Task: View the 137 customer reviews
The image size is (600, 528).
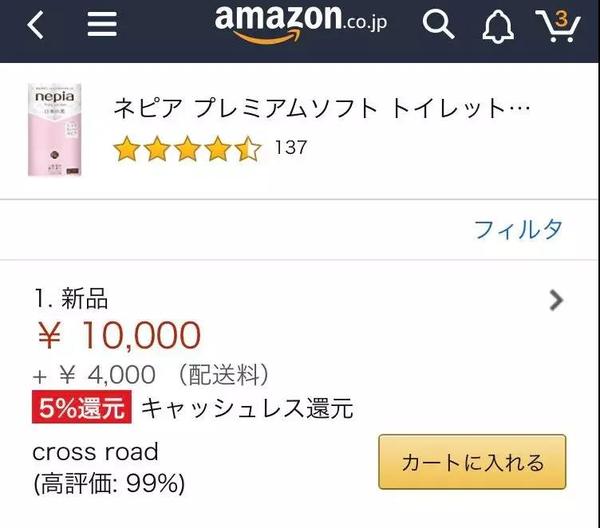Action: tap(290, 148)
